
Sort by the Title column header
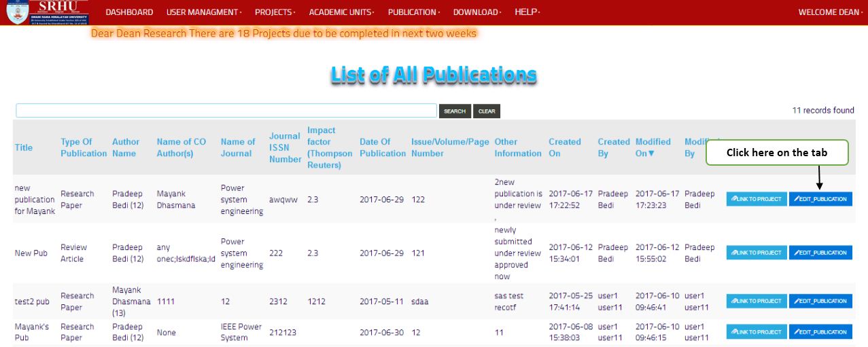tap(24, 147)
